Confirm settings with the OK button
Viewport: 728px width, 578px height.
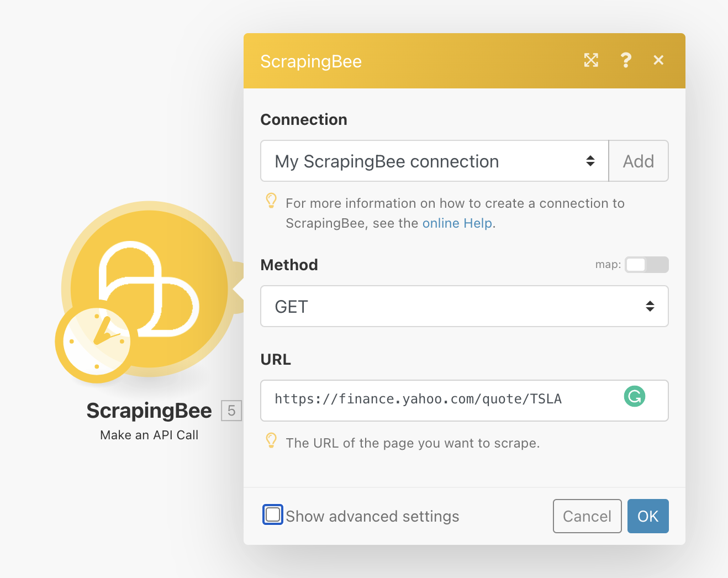[647, 516]
